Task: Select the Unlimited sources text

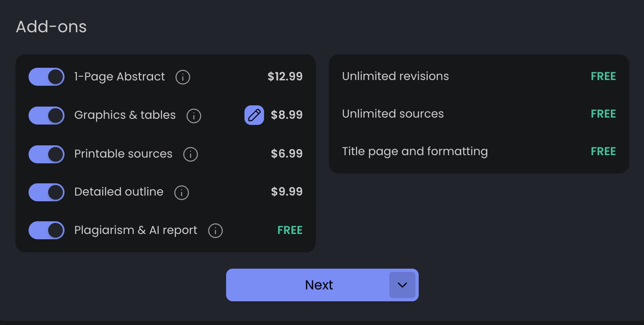Action: (x=393, y=114)
